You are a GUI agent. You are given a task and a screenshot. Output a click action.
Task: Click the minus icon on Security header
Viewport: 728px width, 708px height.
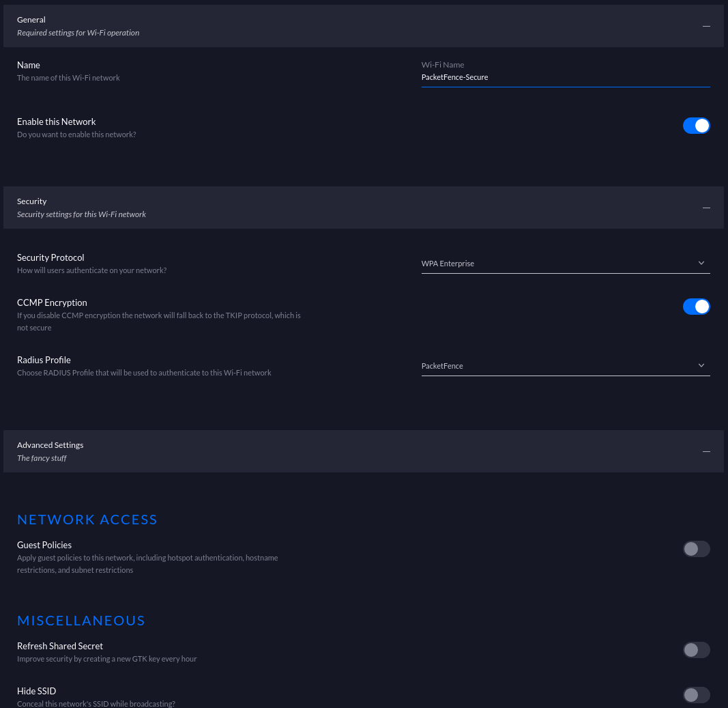click(x=706, y=207)
